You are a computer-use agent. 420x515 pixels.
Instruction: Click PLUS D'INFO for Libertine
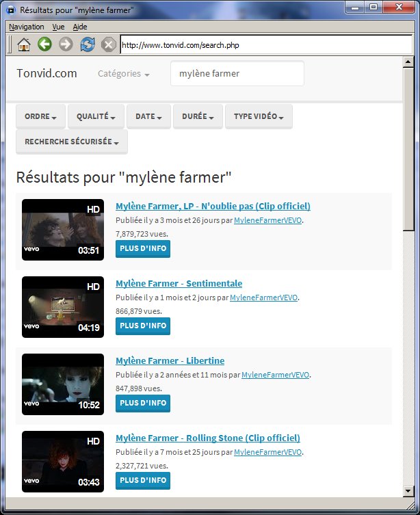coord(143,403)
